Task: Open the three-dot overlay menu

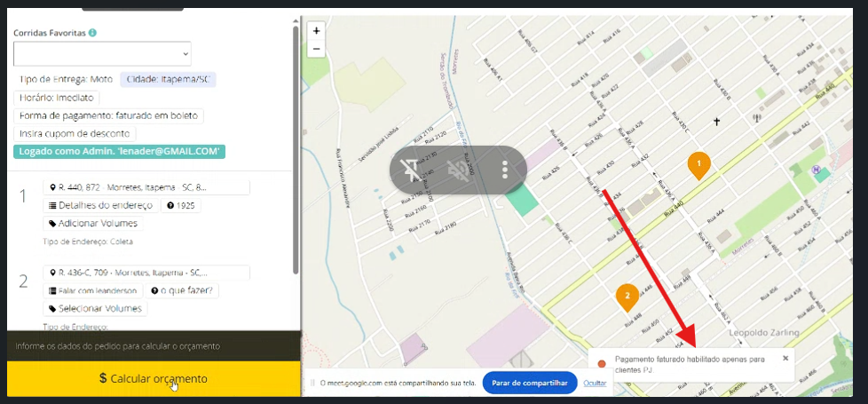Action: 504,170
